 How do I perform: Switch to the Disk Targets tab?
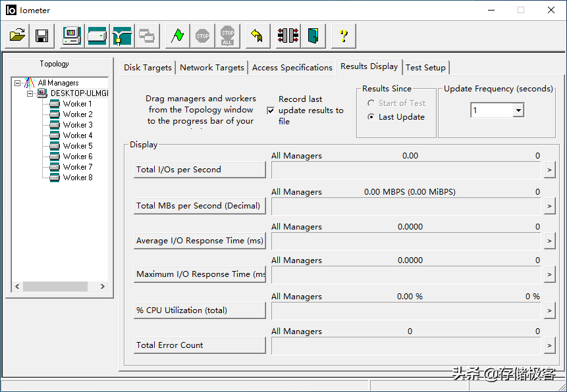(148, 68)
